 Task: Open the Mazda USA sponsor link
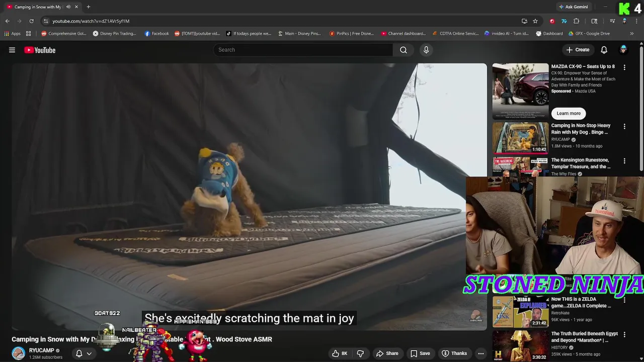pyautogui.click(x=585, y=92)
